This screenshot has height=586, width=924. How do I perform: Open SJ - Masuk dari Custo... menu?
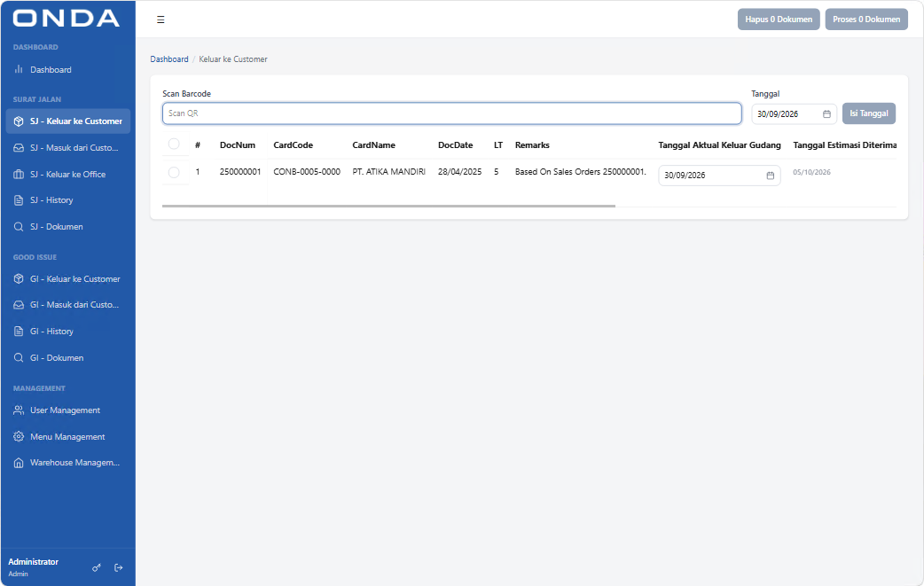68,148
